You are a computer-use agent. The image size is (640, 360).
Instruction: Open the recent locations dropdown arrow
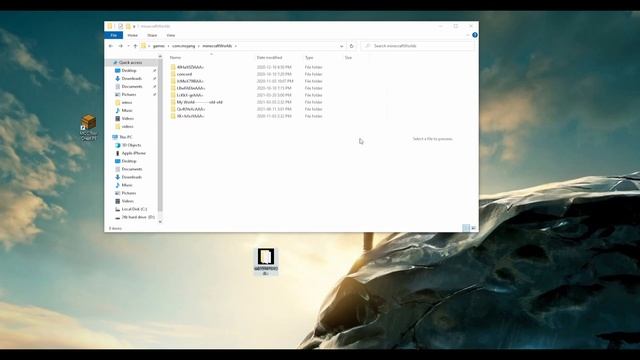(128, 46)
